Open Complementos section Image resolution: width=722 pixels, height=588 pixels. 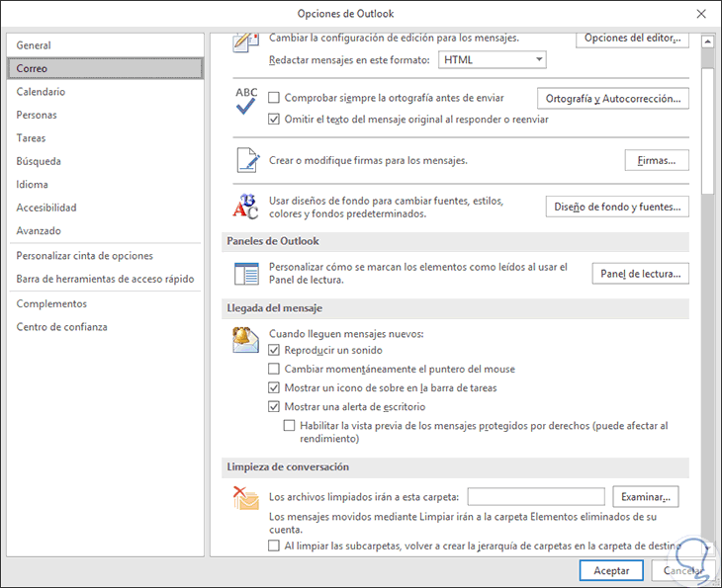point(105,303)
